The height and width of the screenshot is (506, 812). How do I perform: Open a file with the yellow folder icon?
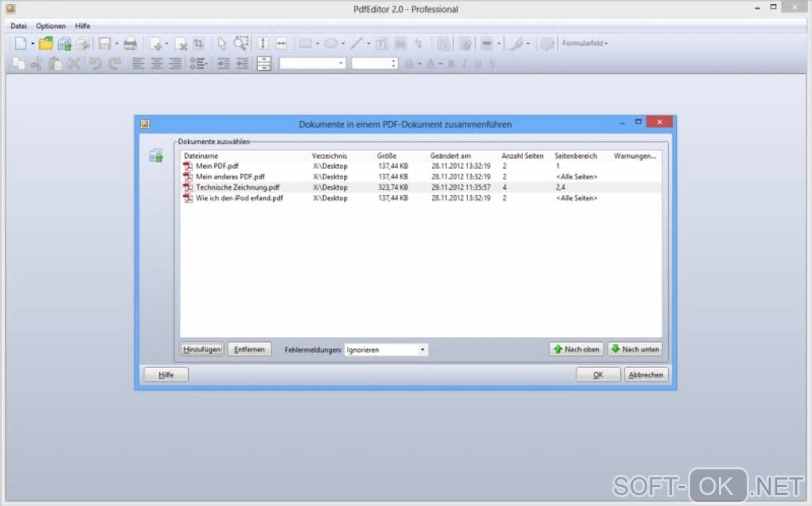(x=46, y=44)
